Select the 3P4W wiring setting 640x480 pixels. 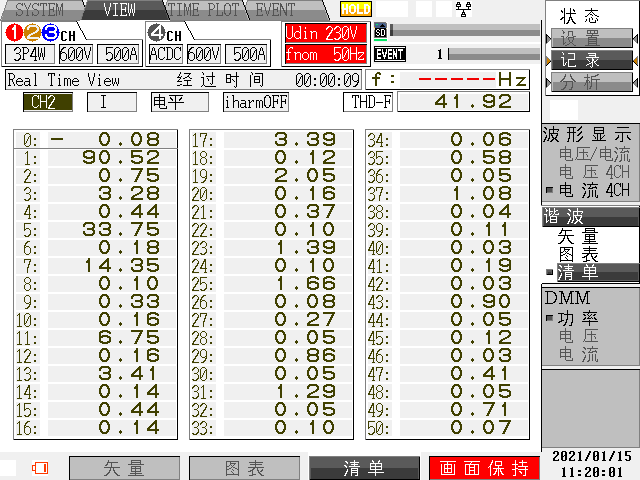30,54
